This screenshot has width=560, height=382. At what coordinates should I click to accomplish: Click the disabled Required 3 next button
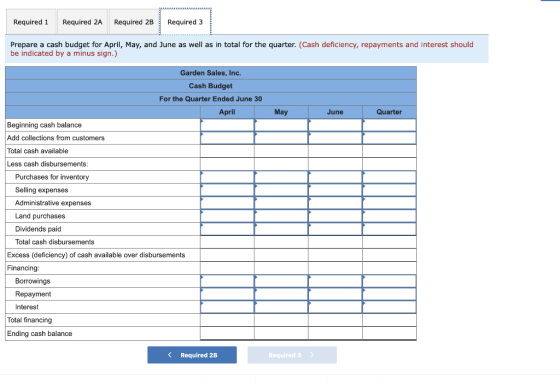[x=292, y=355]
